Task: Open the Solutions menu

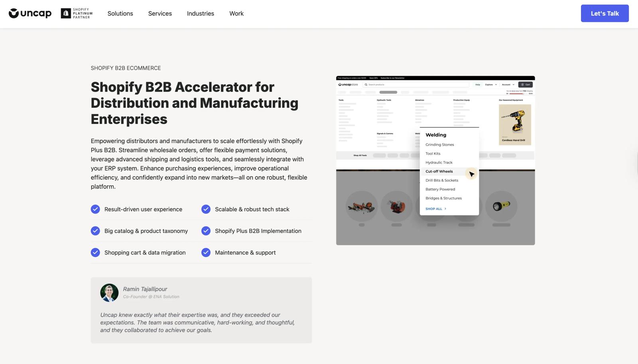Action: click(120, 14)
